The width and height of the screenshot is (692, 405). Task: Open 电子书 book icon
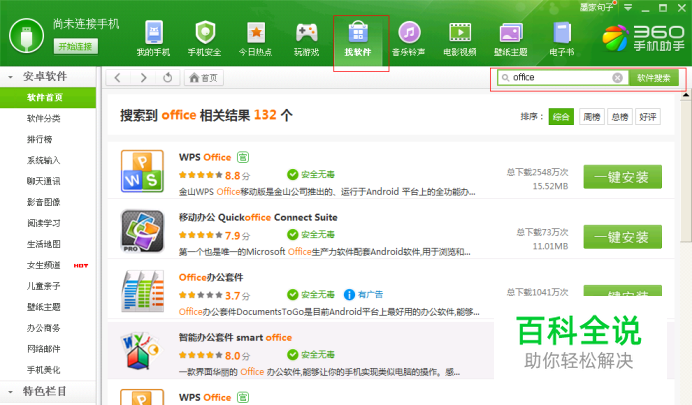click(x=562, y=33)
